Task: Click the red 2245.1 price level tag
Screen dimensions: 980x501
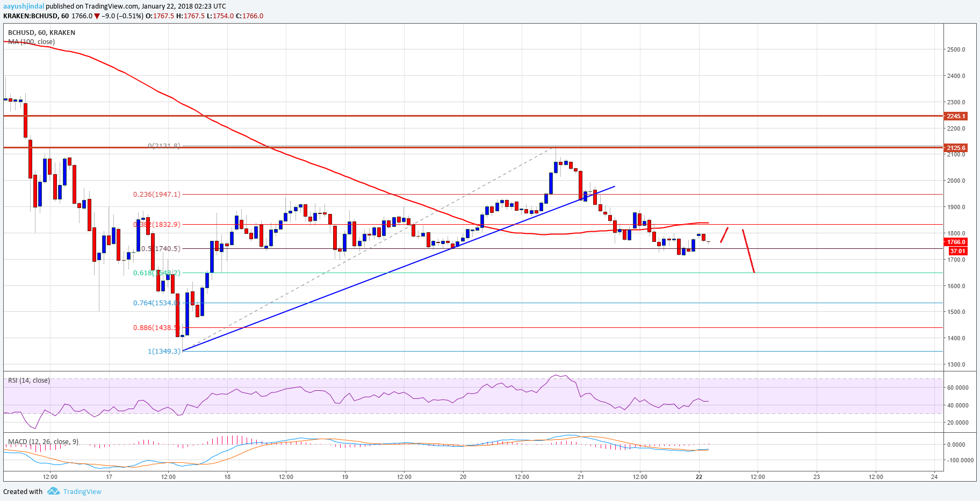Action: pyautogui.click(x=956, y=116)
